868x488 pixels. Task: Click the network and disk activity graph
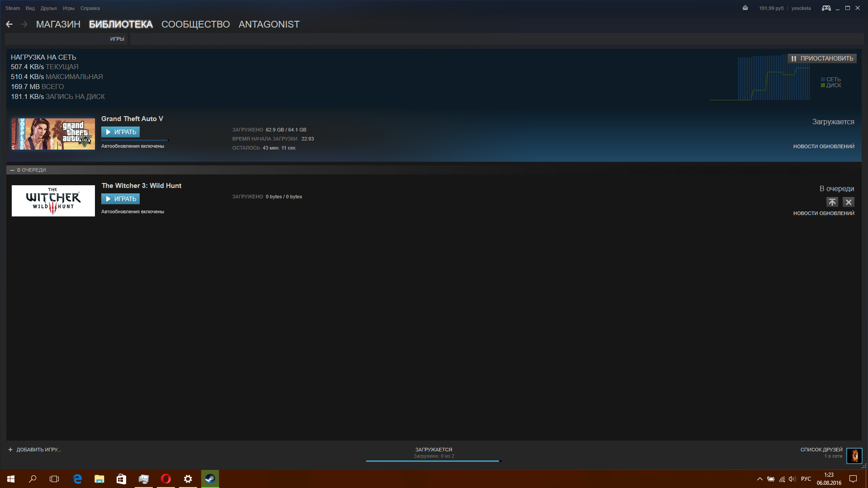pos(760,78)
